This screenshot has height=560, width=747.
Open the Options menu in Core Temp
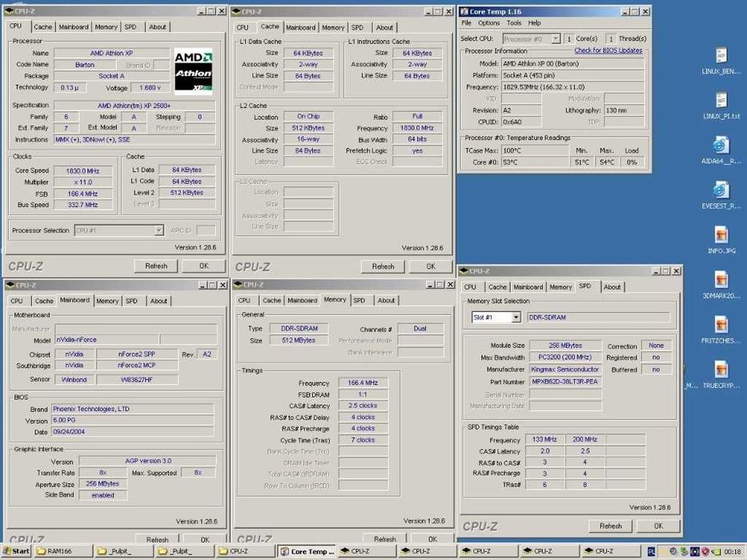488,23
